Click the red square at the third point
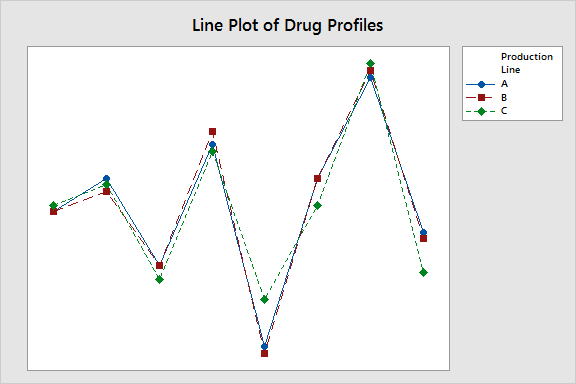This screenshot has width=576, height=384. coord(159,265)
